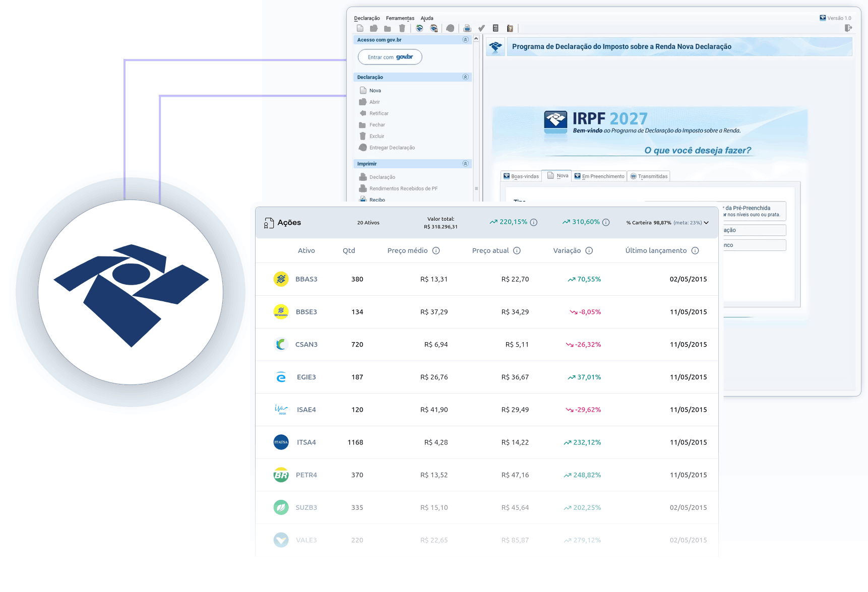Click the R$ 318.296,31 total value
This screenshot has height=592, width=868.
tap(441, 227)
